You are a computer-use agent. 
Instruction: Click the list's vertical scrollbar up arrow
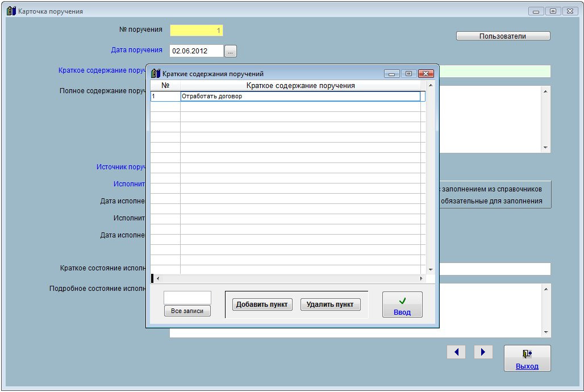[x=431, y=85]
